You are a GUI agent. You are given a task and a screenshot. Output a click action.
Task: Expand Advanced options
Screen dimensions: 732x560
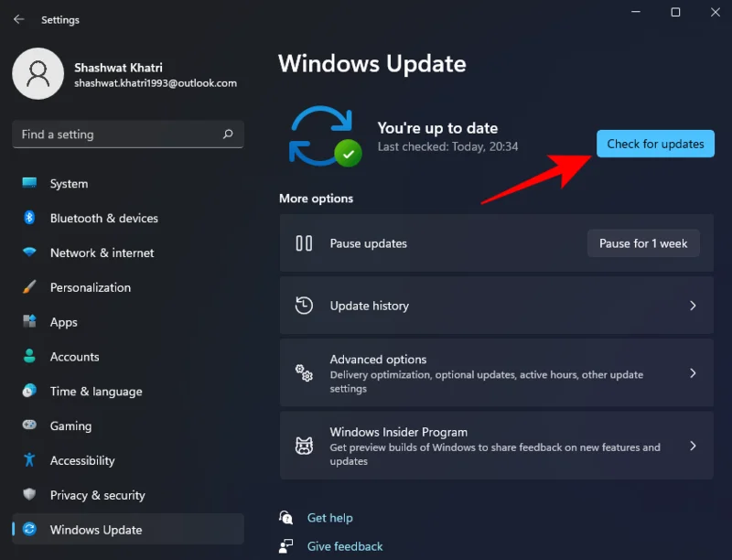498,373
